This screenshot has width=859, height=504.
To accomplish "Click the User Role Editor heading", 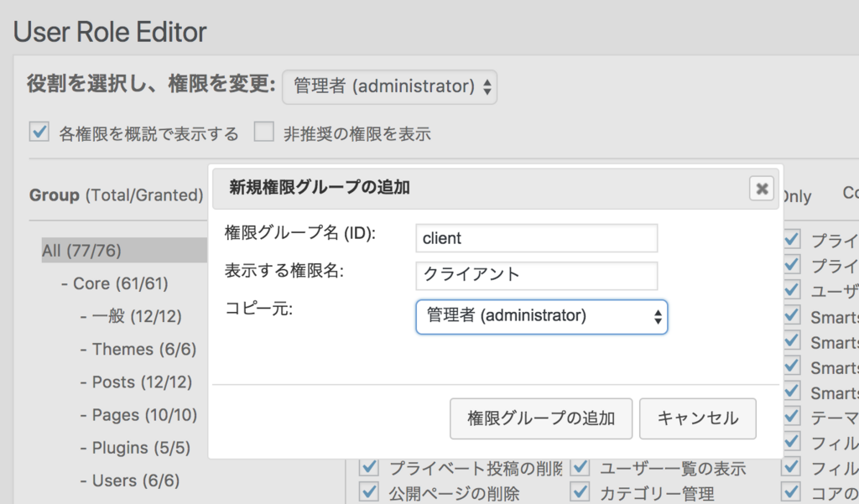I will click(x=110, y=33).
